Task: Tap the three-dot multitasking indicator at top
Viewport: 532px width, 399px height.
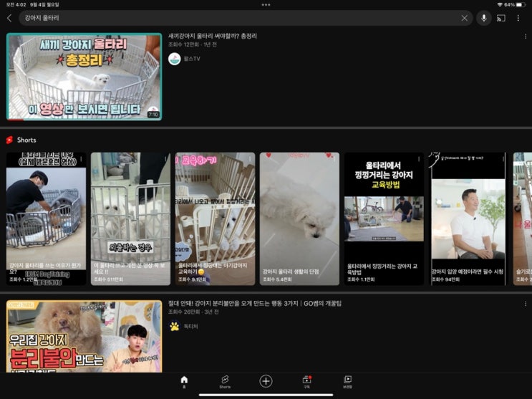Action: (x=266, y=5)
